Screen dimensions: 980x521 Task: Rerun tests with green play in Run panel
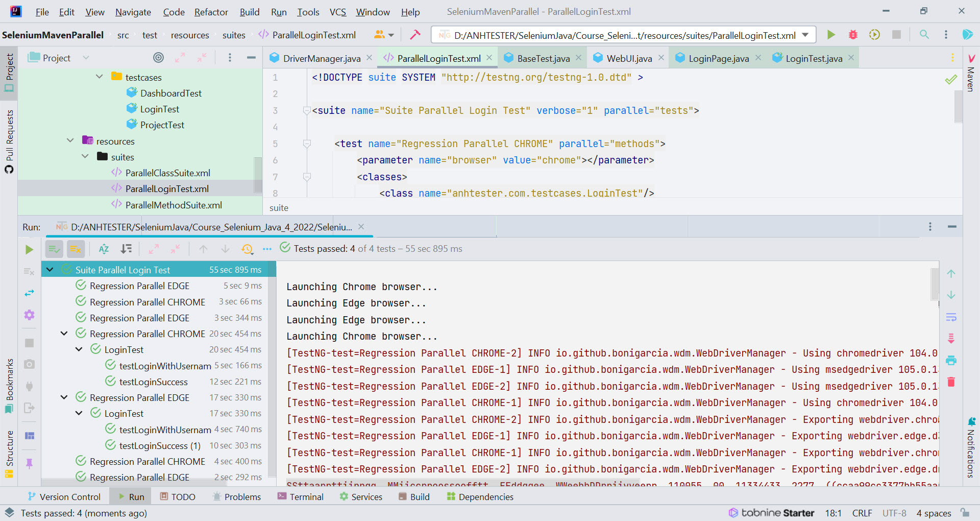tap(29, 249)
